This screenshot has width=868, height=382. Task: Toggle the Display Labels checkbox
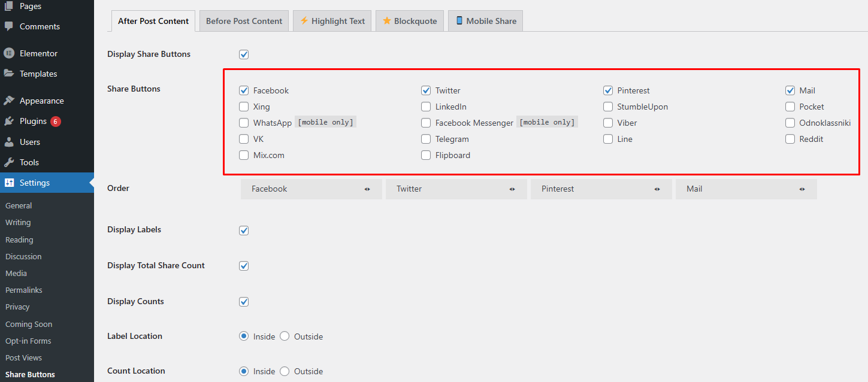click(x=244, y=231)
